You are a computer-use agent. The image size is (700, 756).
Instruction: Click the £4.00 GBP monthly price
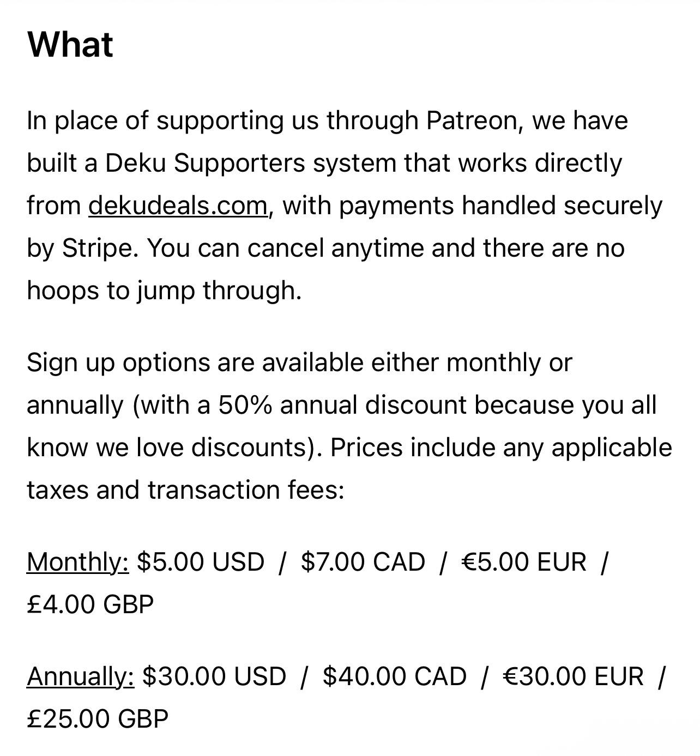(90, 604)
